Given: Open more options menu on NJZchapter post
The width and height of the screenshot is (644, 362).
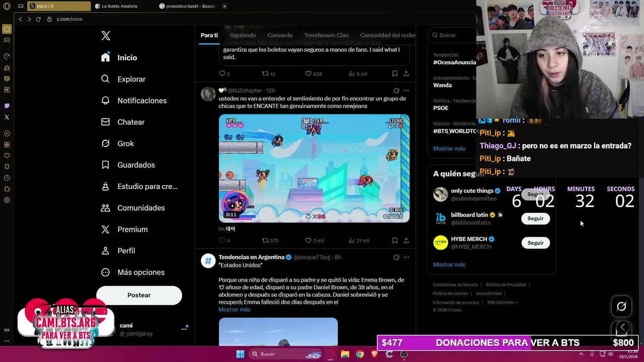Looking at the screenshot, I should 406,90.
